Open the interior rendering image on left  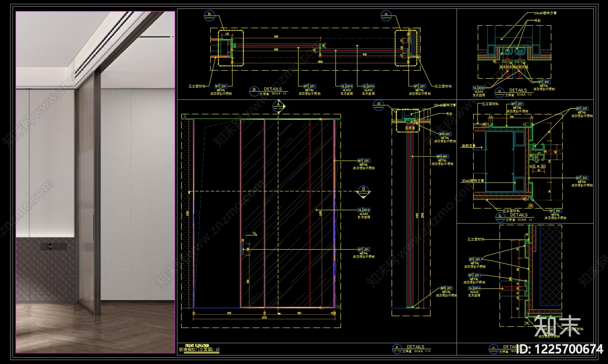click(x=95, y=182)
